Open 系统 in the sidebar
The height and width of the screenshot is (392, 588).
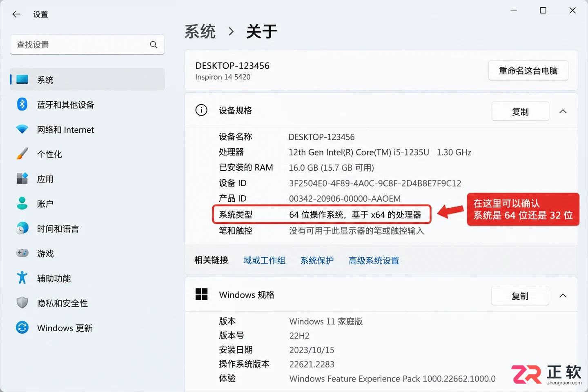click(x=87, y=80)
